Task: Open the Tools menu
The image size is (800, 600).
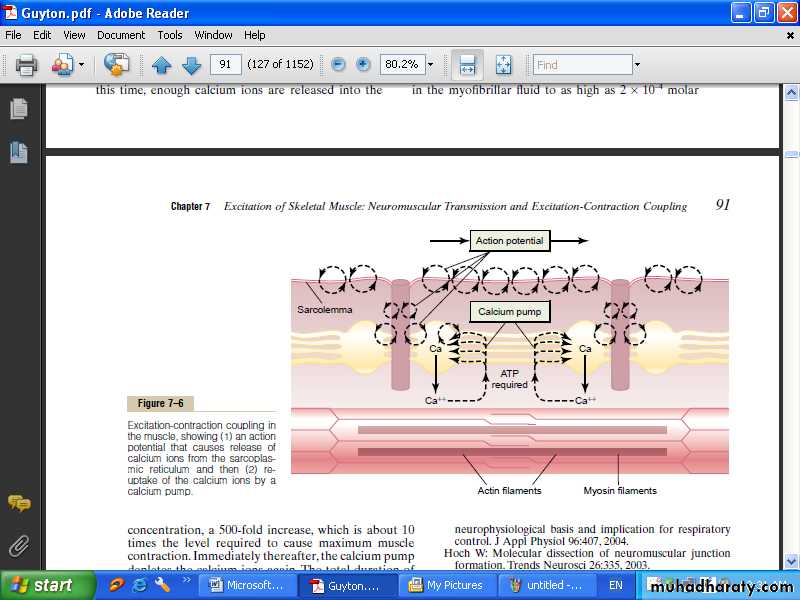Action: click(170, 35)
